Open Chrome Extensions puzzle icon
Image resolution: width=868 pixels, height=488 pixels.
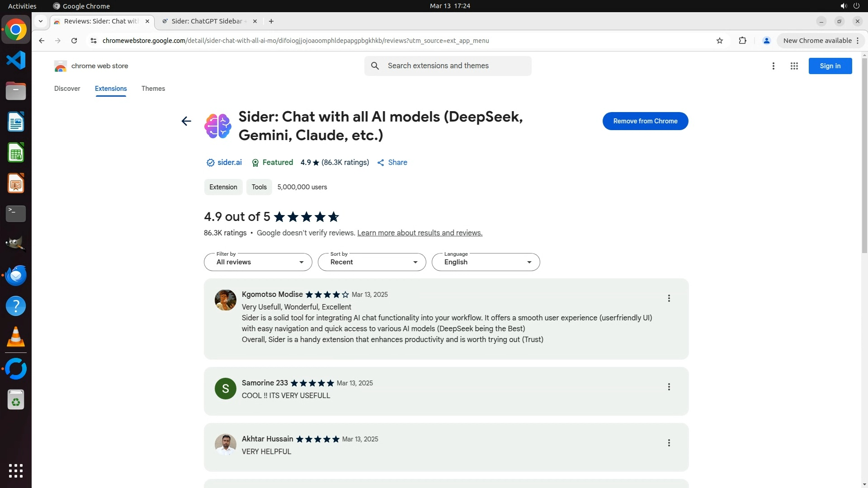742,41
